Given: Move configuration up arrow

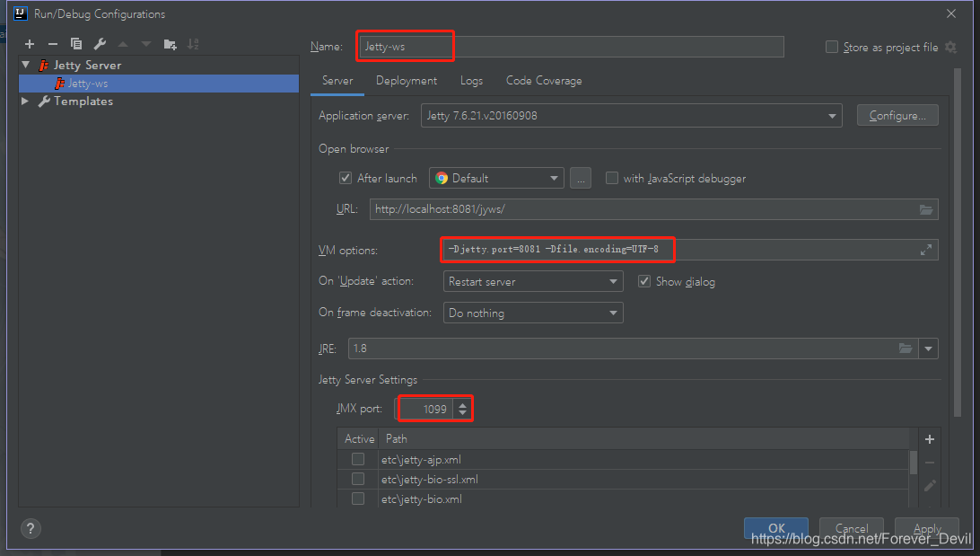Looking at the screenshot, I should (x=123, y=44).
